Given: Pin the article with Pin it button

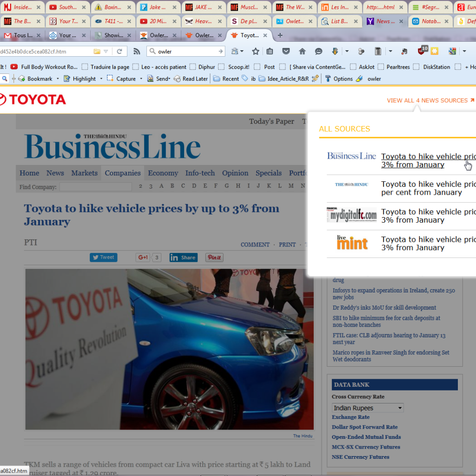Looking at the screenshot, I should 214,258.
